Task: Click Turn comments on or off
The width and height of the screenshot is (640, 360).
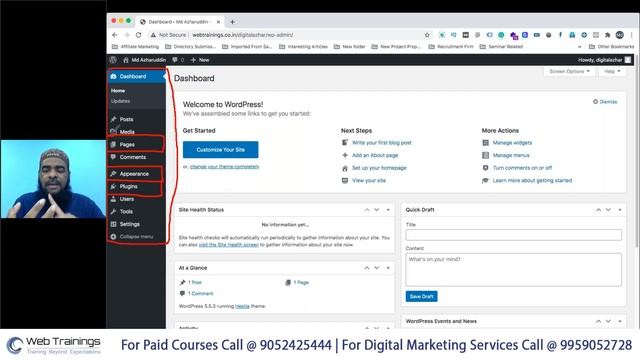Action: click(x=522, y=168)
